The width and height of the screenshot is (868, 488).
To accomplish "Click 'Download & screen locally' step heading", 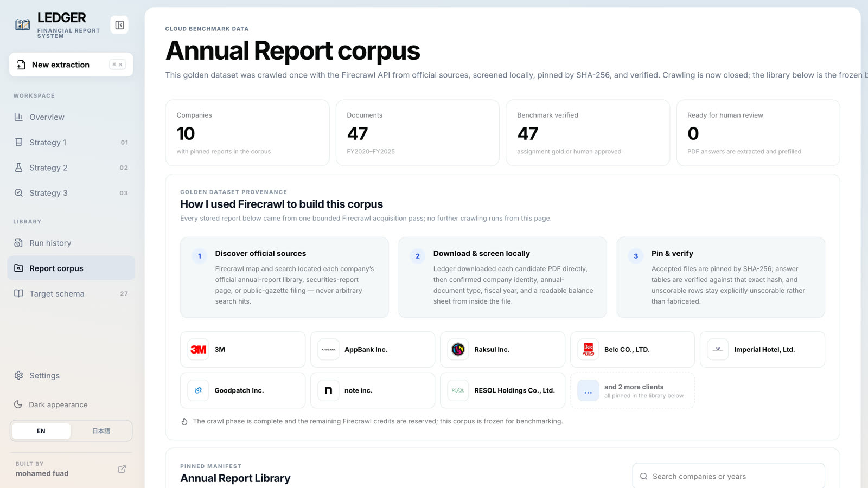I will point(482,253).
